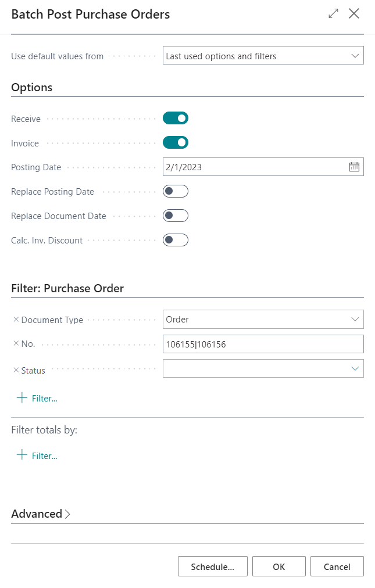The width and height of the screenshot is (375, 588).
Task: Click the Schedule... button
Action: 212,567
